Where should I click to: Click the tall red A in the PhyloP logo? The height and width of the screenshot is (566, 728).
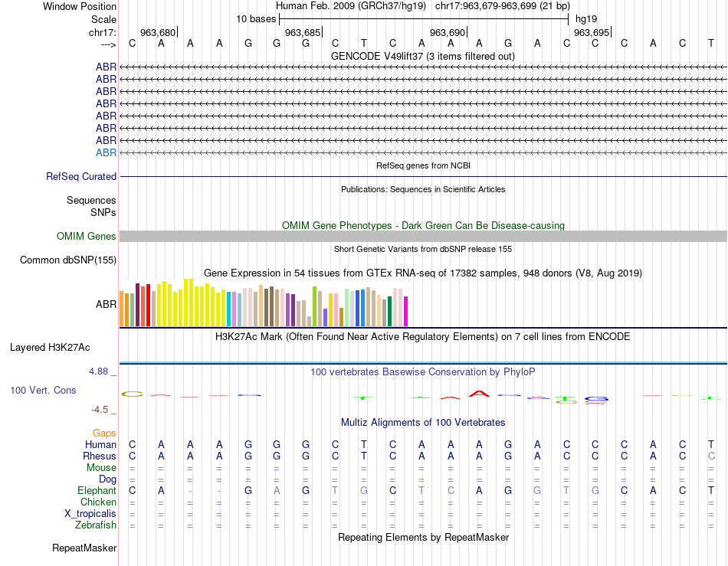point(479,394)
